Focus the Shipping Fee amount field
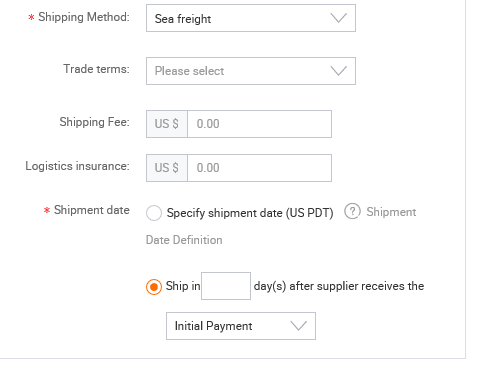 [259, 124]
